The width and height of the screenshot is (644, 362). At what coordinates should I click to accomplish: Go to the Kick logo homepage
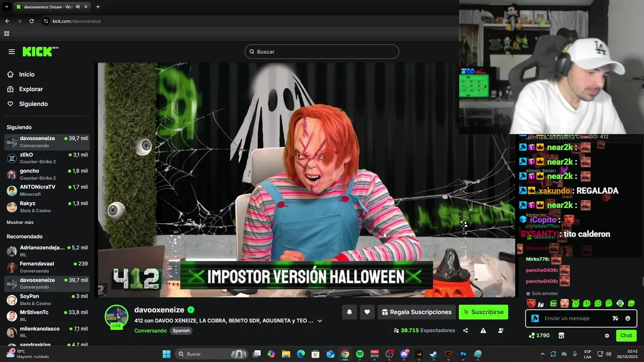click(40, 51)
